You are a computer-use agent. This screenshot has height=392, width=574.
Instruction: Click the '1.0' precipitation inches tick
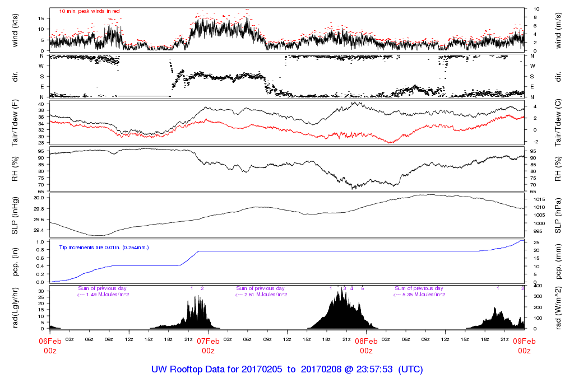[40, 242]
